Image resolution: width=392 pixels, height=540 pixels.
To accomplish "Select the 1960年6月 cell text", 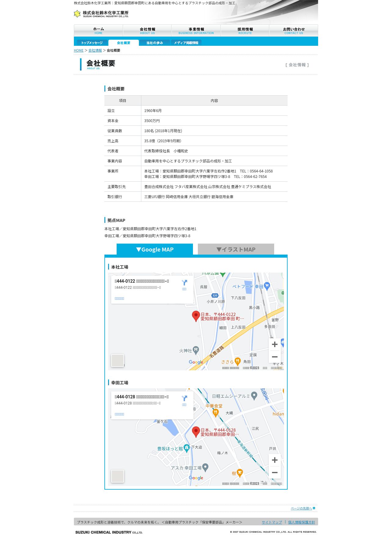I will [153, 111].
